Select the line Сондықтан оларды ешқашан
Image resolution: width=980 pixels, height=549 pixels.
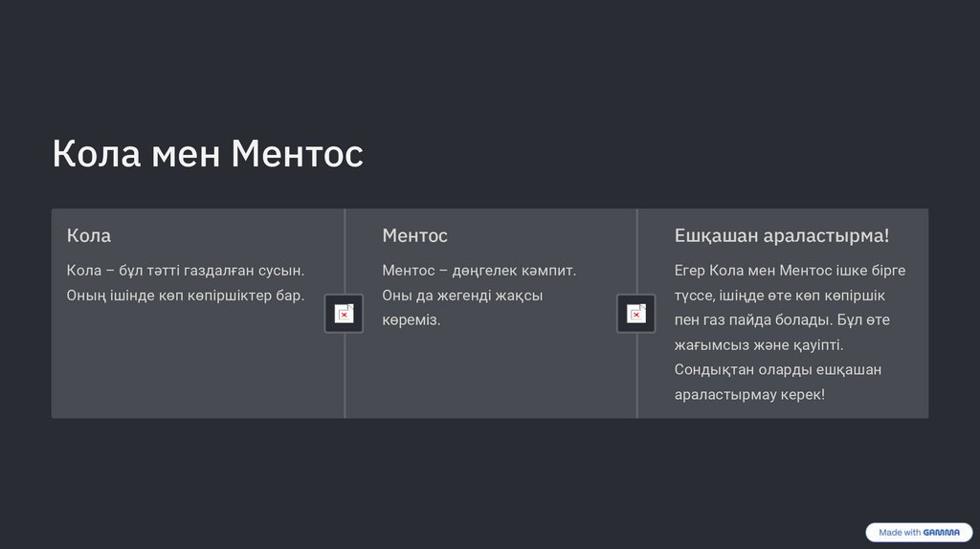777,370
